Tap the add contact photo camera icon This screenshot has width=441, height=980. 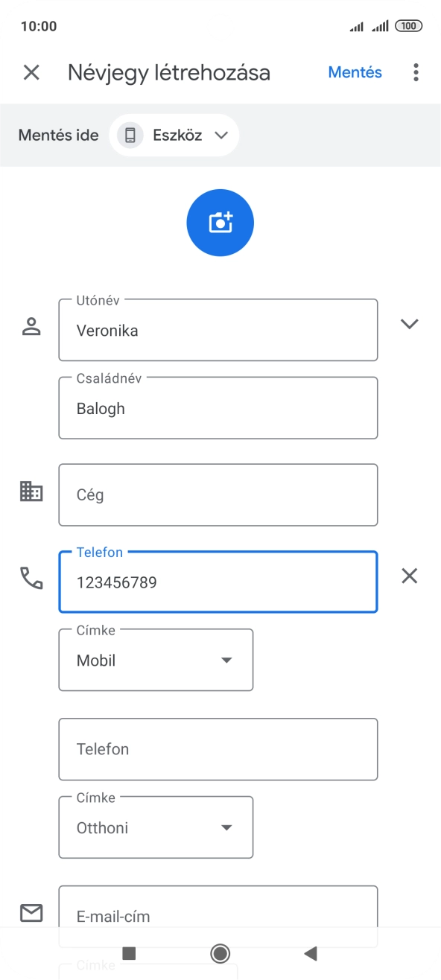[220, 222]
